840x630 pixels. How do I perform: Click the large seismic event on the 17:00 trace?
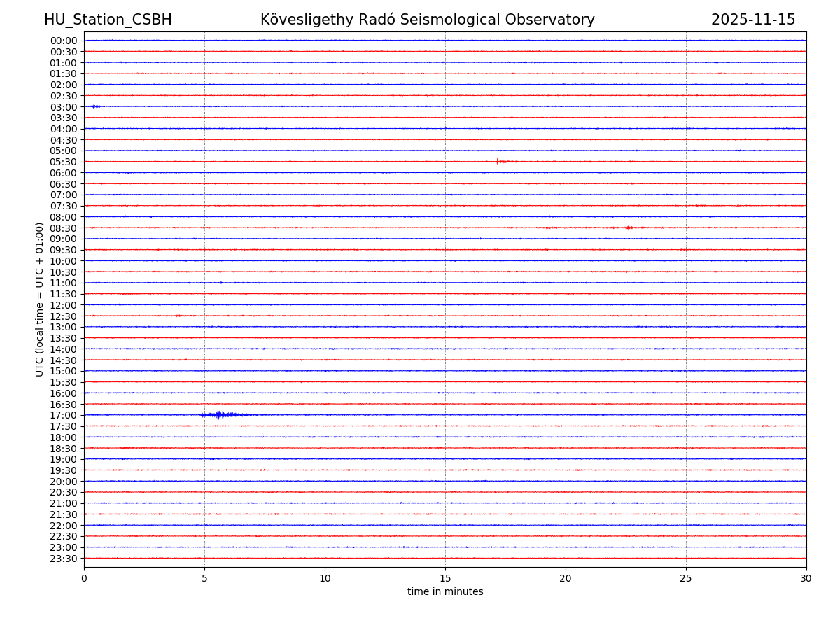click(x=220, y=415)
